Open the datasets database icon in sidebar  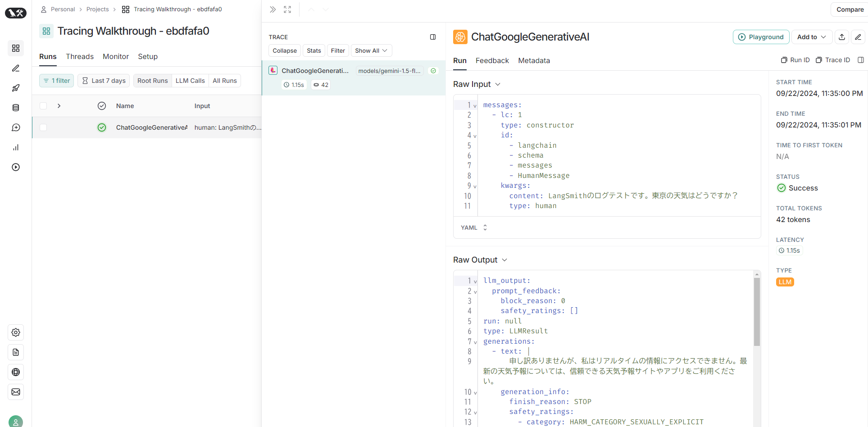click(x=16, y=108)
